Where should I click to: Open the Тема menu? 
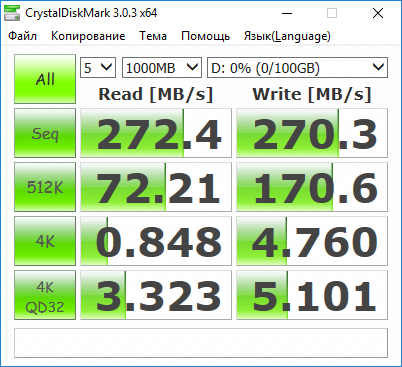pyautogui.click(x=153, y=36)
